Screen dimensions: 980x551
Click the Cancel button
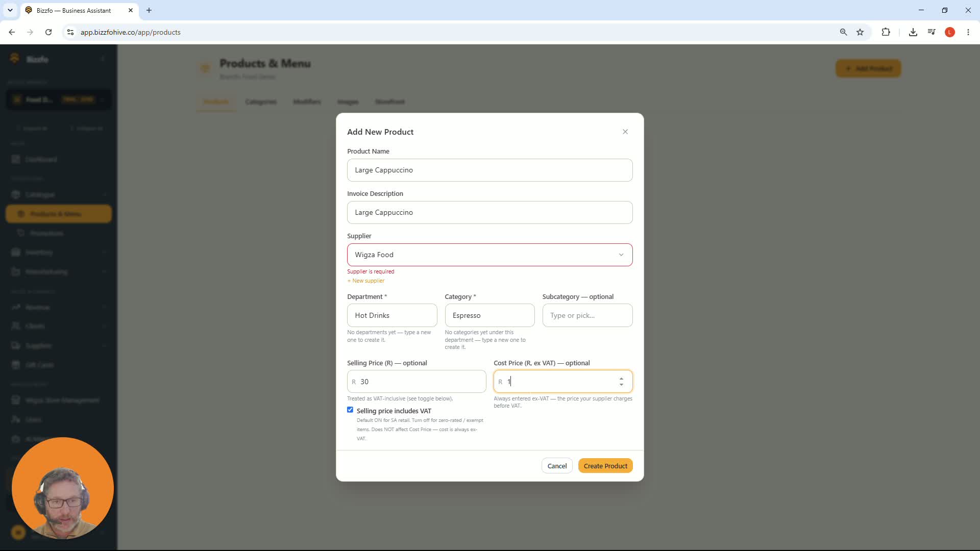coord(557,466)
